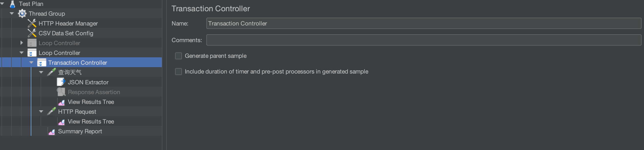Click the Summary Report graph icon

52,131
